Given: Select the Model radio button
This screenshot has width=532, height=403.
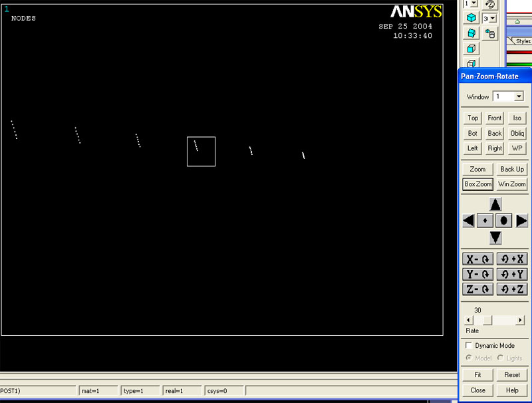Looking at the screenshot, I should click(469, 358).
